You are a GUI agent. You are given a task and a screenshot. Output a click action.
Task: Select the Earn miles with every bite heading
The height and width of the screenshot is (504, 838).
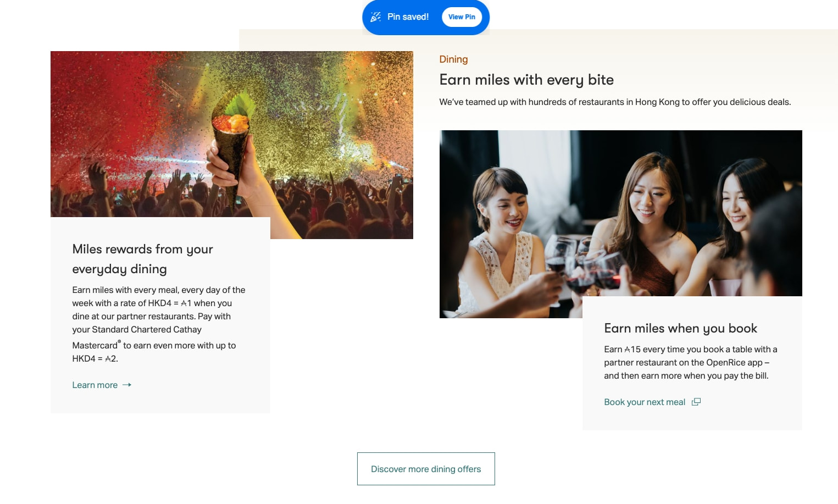pos(526,80)
